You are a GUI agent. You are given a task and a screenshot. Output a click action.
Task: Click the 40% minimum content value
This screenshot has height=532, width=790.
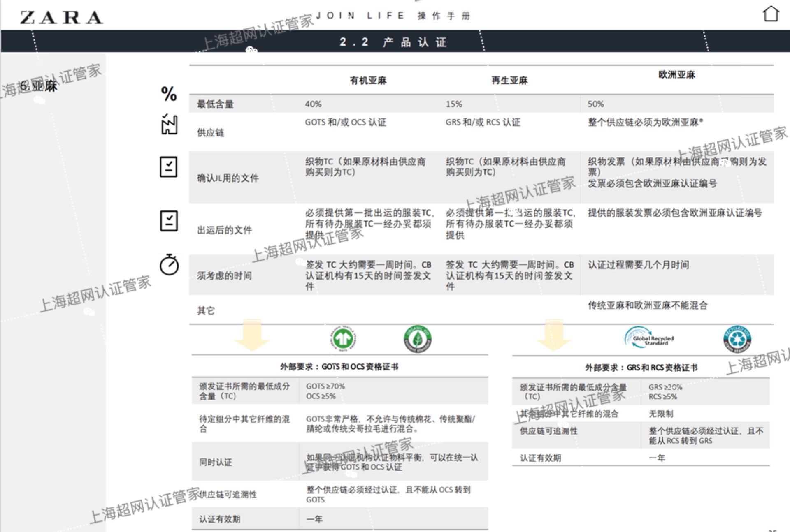pos(313,104)
